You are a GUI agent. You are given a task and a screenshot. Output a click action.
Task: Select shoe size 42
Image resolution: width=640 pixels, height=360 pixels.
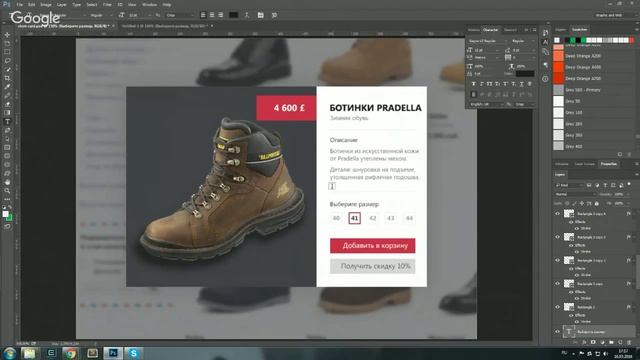tap(373, 218)
